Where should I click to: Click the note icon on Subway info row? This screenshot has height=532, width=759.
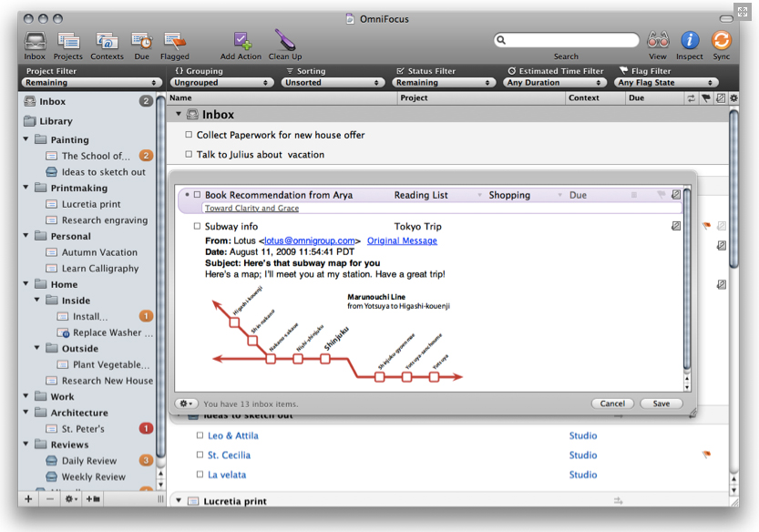point(676,226)
